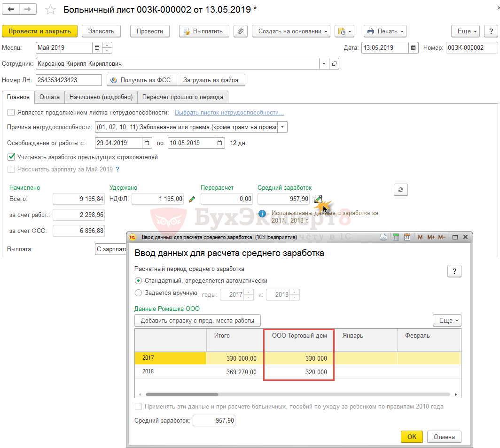The height and width of the screenshot is (448, 500).
Task: Click the blue info icon about earnings data
Action: [262, 214]
